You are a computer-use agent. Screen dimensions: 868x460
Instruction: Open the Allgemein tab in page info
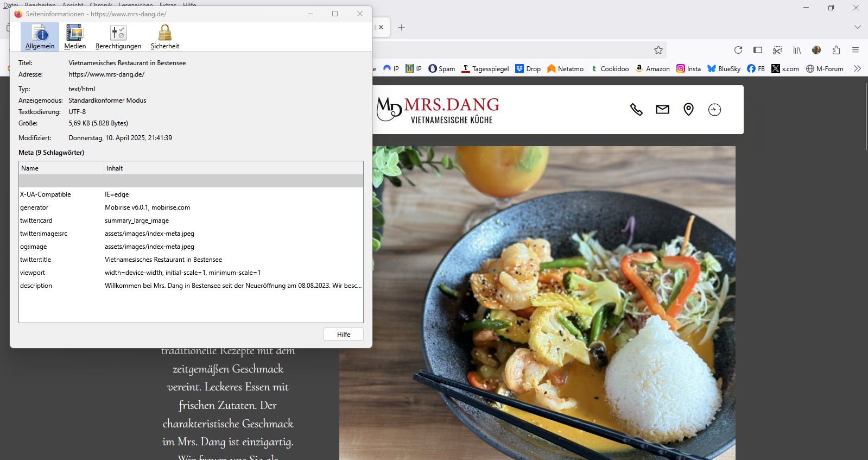[x=40, y=37]
